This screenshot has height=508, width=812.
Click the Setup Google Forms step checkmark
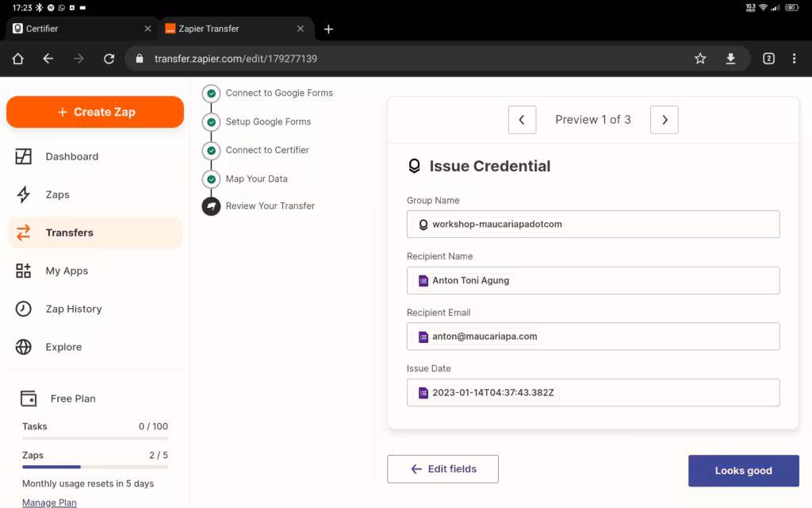211,122
